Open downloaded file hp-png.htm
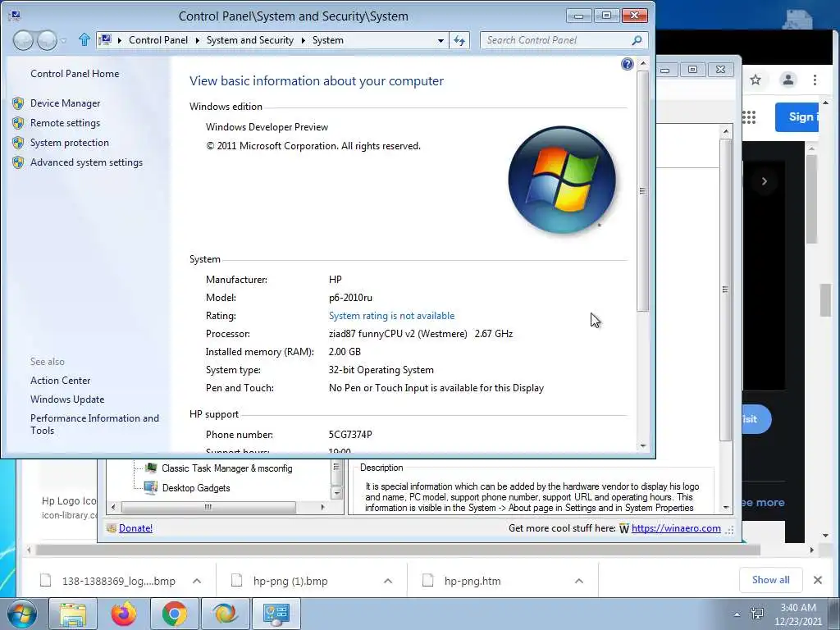The width and height of the screenshot is (840, 630). pyautogui.click(x=472, y=581)
